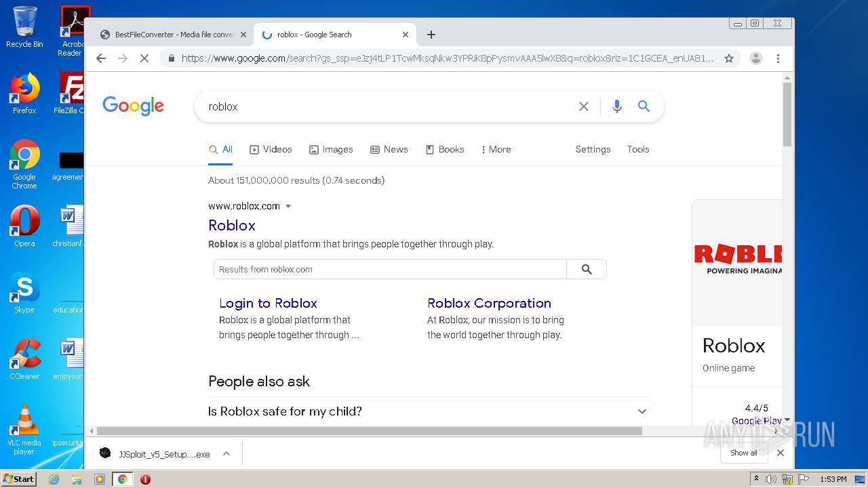The width and height of the screenshot is (868, 488).
Task: Click Show all downloads button
Action: 744,453
